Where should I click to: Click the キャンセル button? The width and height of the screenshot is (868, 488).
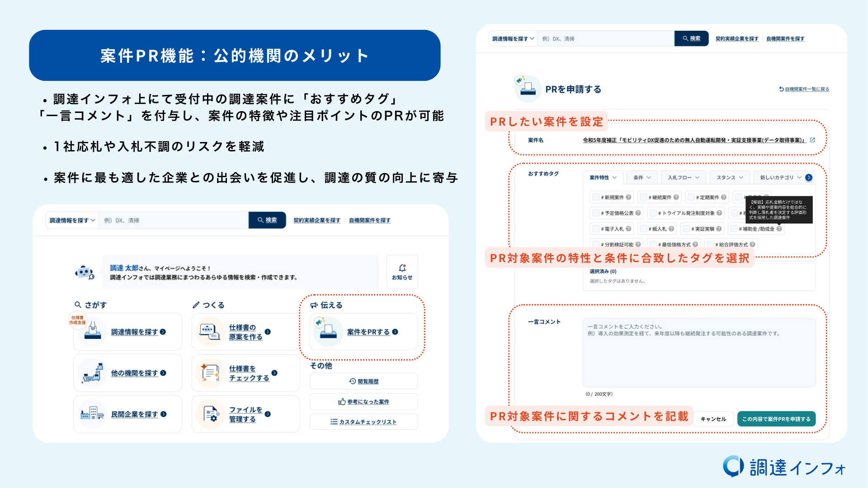(713, 419)
